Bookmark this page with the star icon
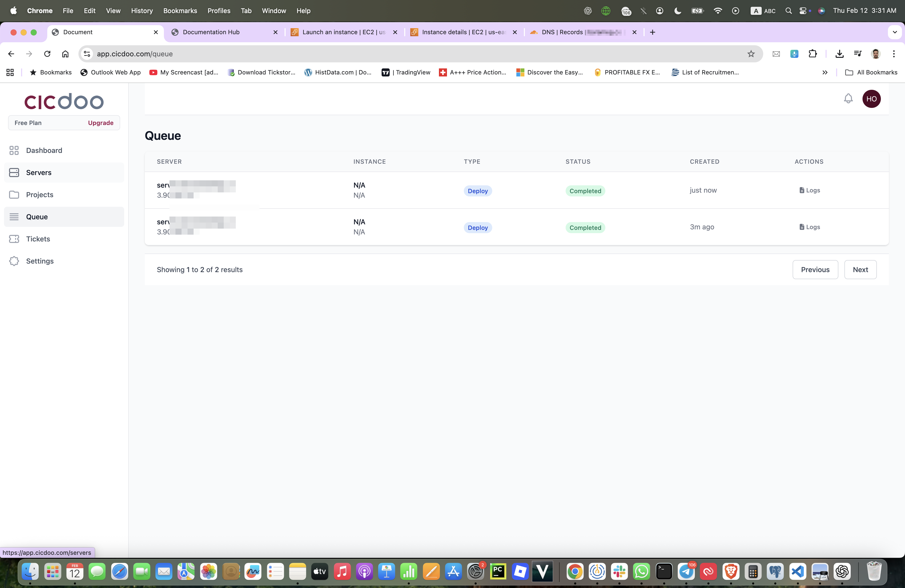The width and height of the screenshot is (905, 588). tap(751, 54)
